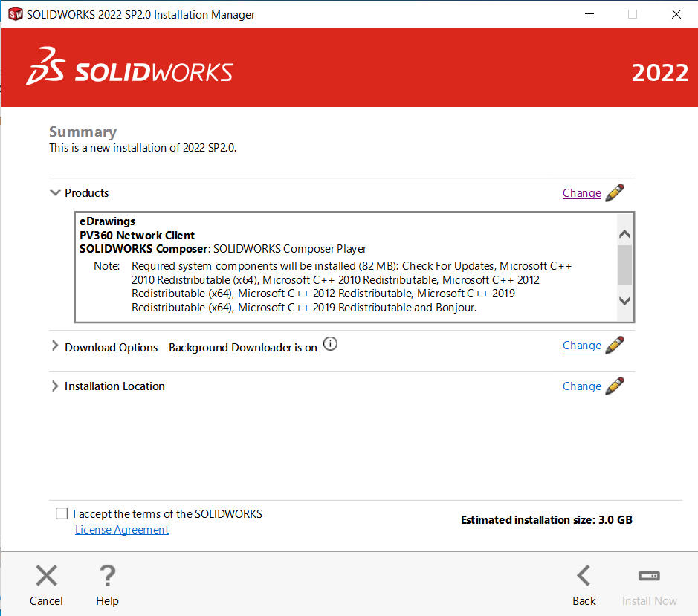This screenshot has width=698, height=616.
Task: Open Help via the question mark icon
Action: pyautogui.click(x=107, y=576)
